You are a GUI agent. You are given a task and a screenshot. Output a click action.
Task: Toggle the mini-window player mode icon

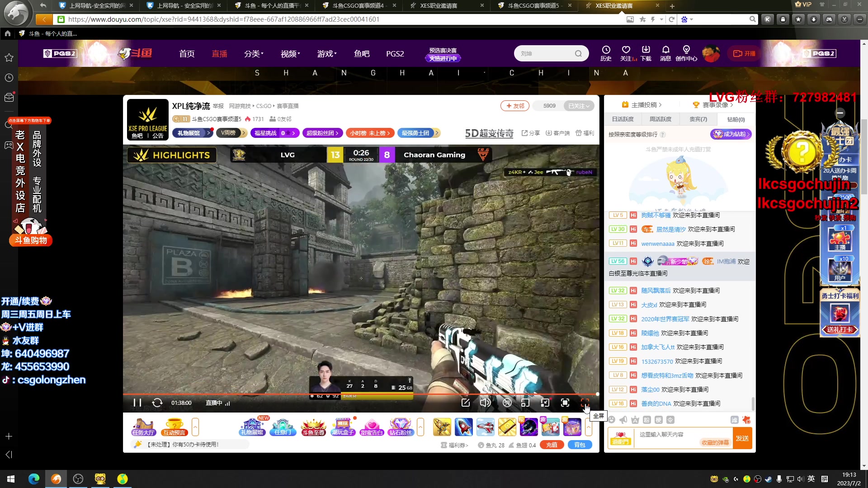525,403
